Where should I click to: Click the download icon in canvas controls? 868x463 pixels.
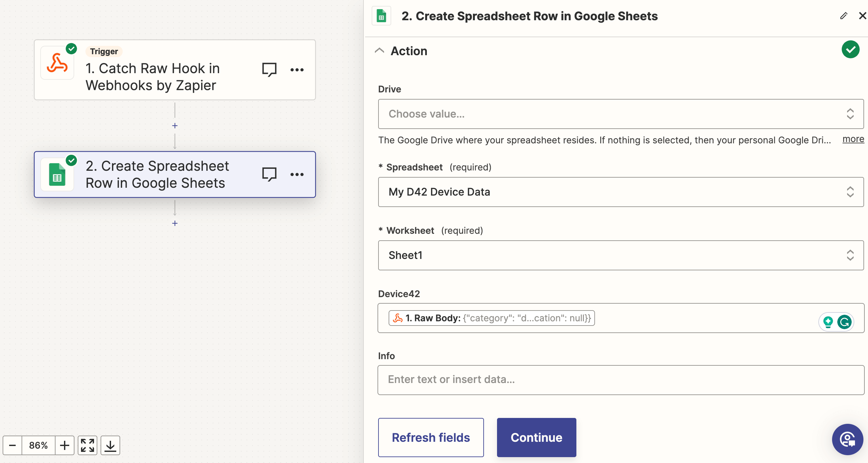pos(110,445)
